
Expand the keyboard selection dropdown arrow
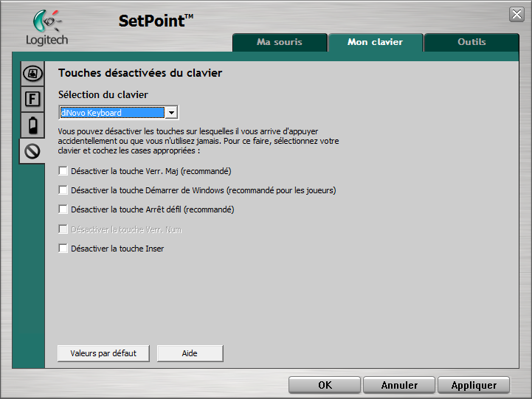(x=172, y=113)
